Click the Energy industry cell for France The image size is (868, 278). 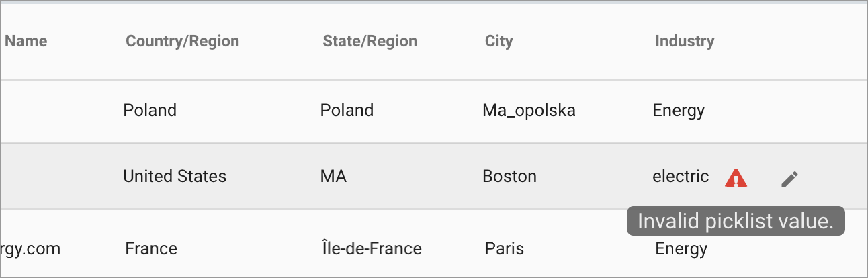click(x=681, y=250)
